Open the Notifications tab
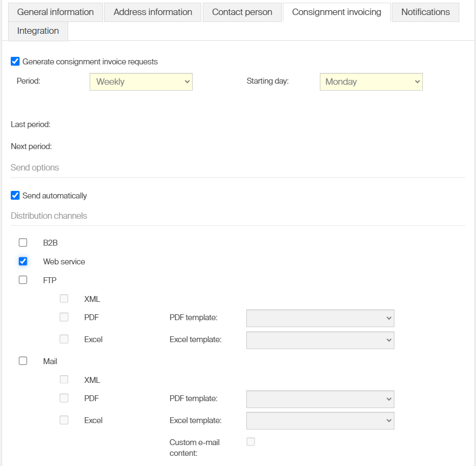Viewport: 476px width, 466px height. tap(426, 12)
